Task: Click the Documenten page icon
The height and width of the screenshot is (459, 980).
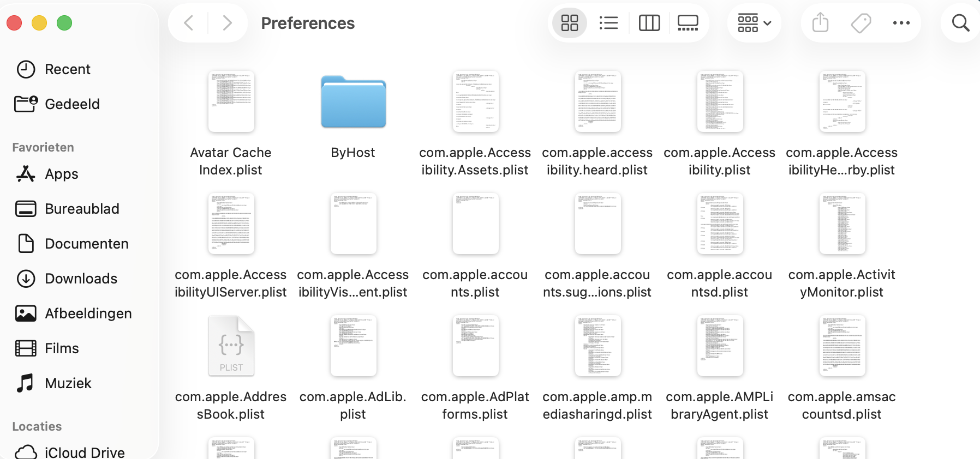Action: coord(26,243)
